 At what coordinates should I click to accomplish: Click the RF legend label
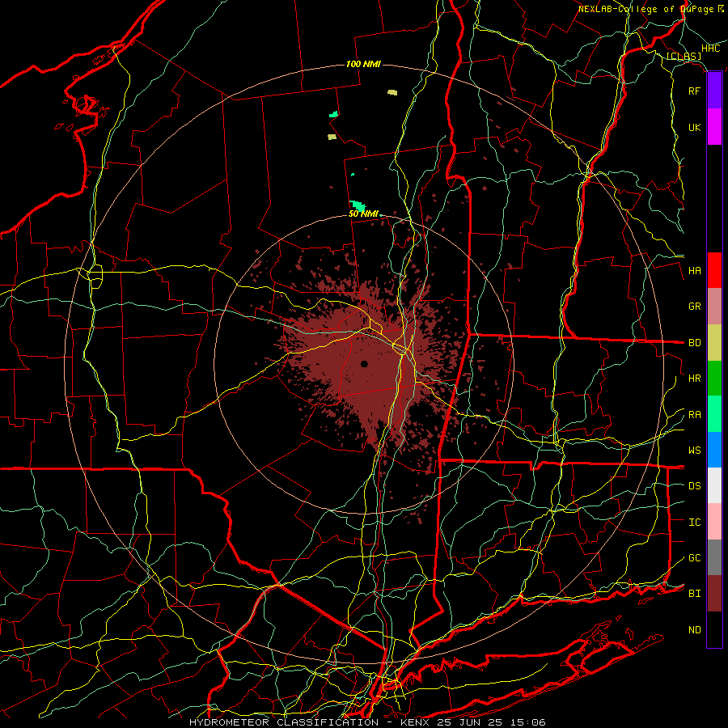coord(694,91)
